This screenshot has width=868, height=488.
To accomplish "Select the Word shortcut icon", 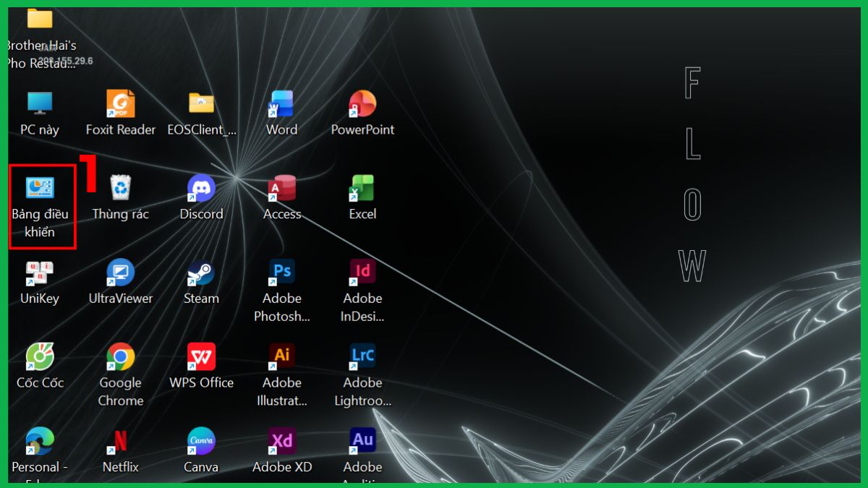I will pyautogui.click(x=281, y=104).
